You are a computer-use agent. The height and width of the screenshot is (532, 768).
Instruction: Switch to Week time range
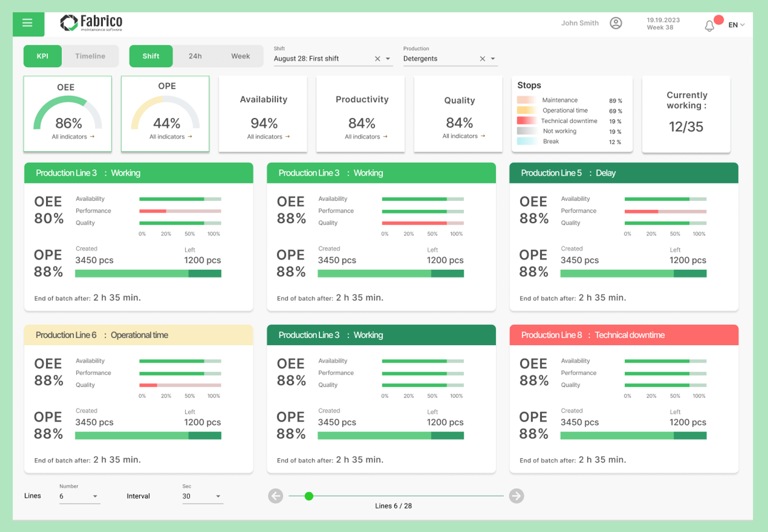[x=240, y=56]
